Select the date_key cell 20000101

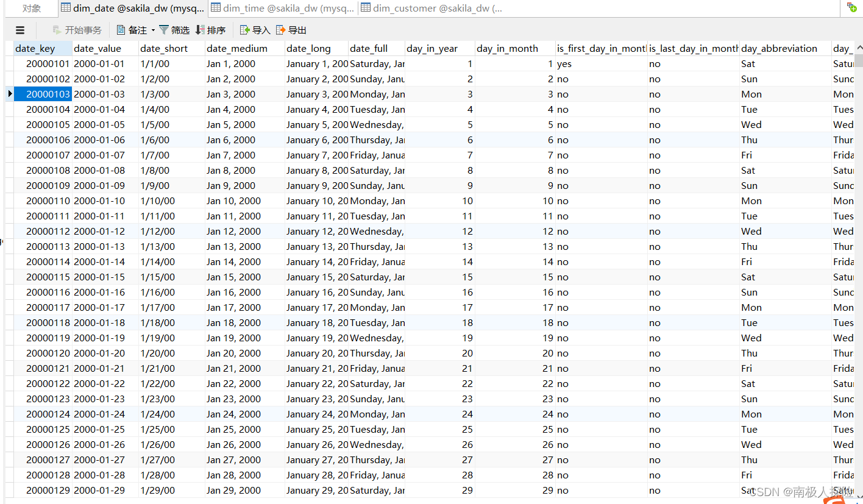(x=43, y=63)
